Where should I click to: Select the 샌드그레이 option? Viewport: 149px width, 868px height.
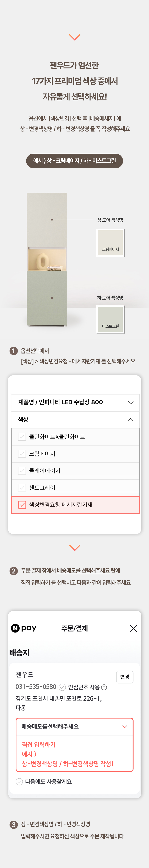[75, 488]
